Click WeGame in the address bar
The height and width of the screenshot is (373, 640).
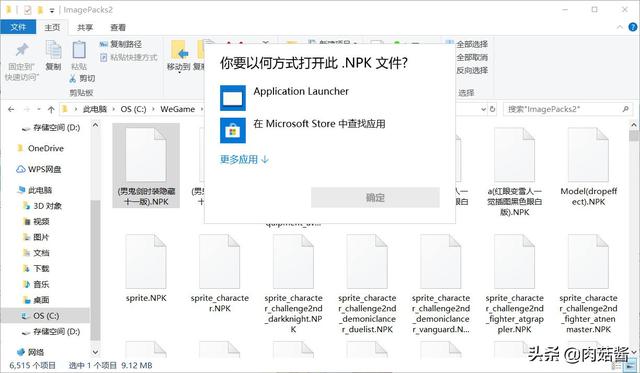tap(178, 109)
